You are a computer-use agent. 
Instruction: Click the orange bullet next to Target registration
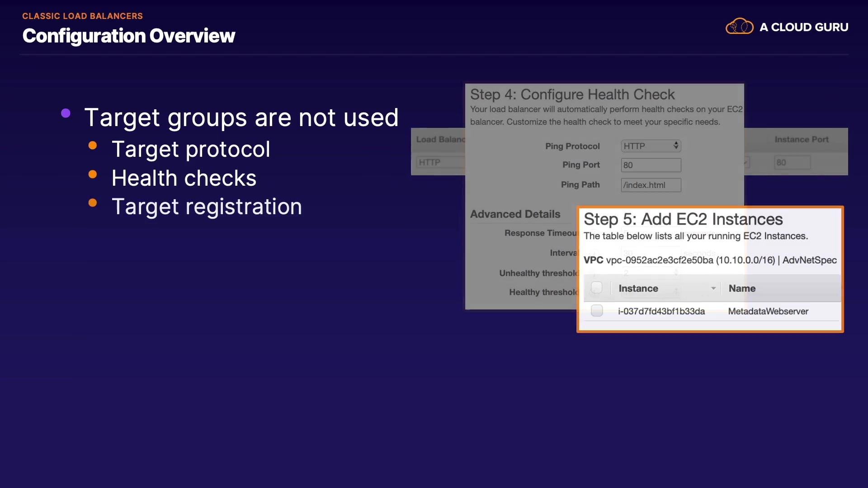pos(93,203)
